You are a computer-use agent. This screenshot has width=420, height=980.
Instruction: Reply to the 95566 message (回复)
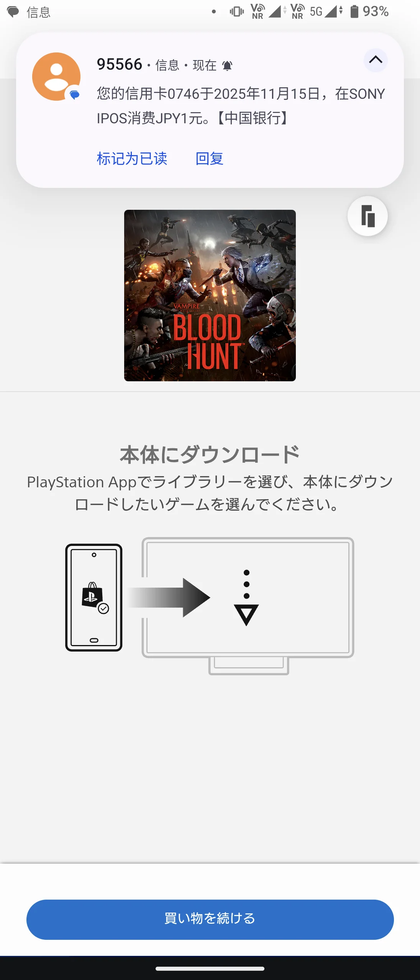coord(209,158)
